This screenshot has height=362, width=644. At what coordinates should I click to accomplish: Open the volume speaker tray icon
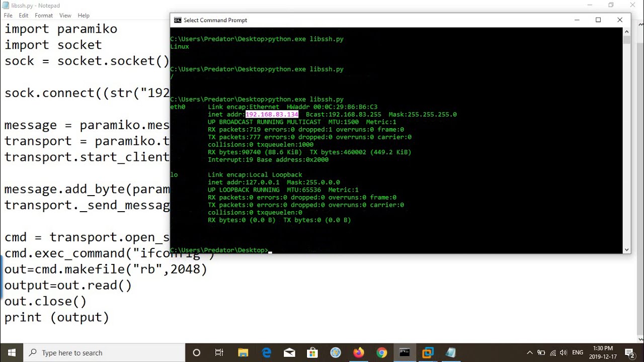click(x=563, y=352)
